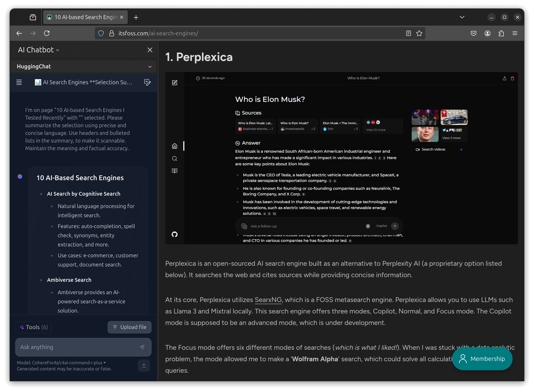Open the Firefox application menu
The image size is (534, 392).
[515, 33]
